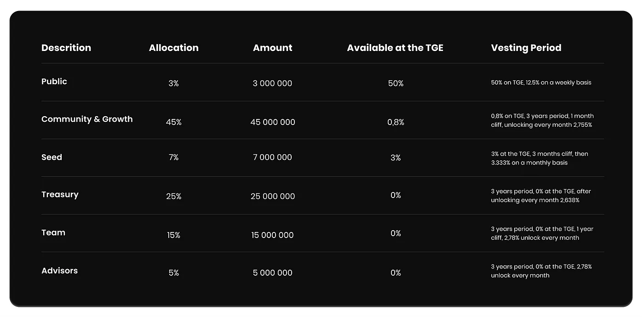
Task: Click the 15% allocation for Team
Action: point(173,235)
